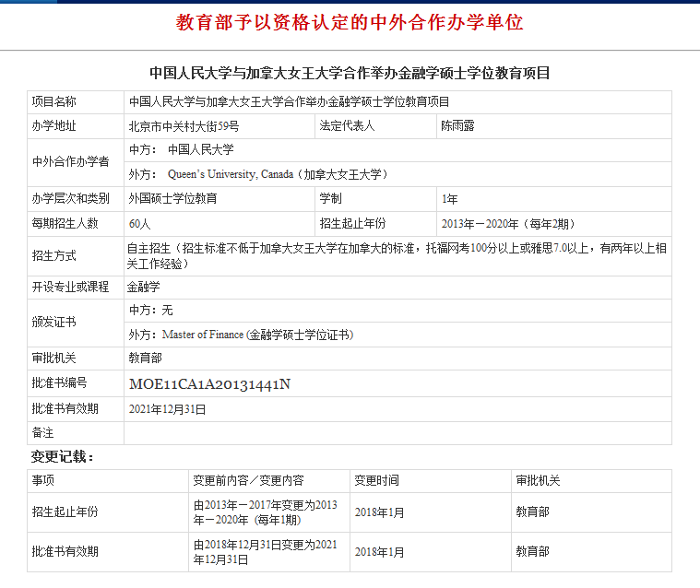
Task: Select Queen's University, Canada text
Action: click(231, 174)
